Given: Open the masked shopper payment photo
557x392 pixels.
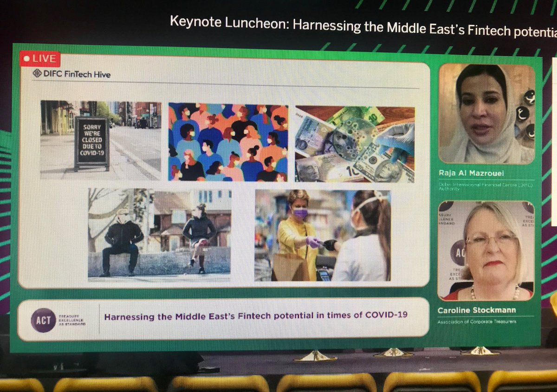Looking at the screenshot, I should (x=323, y=235).
